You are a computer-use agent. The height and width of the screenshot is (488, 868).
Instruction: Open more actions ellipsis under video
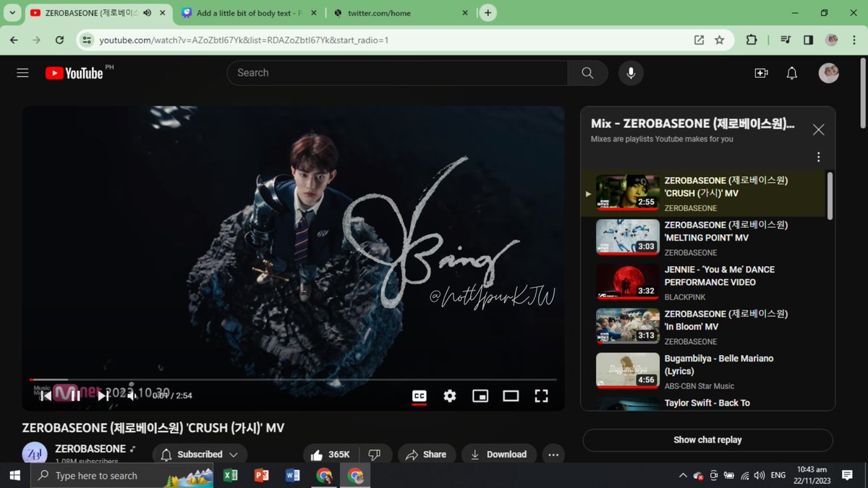click(553, 455)
